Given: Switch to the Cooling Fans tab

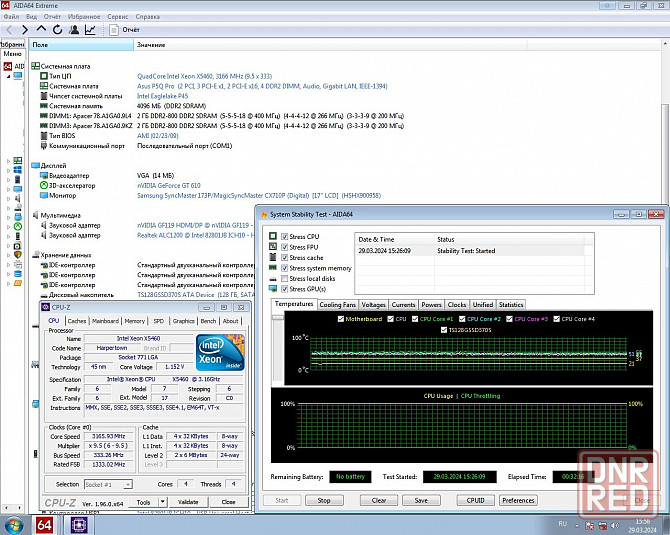Looking at the screenshot, I should pos(338,305).
